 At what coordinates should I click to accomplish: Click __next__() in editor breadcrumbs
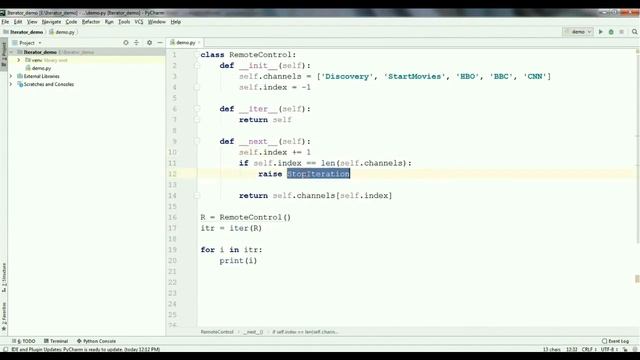(253, 332)
